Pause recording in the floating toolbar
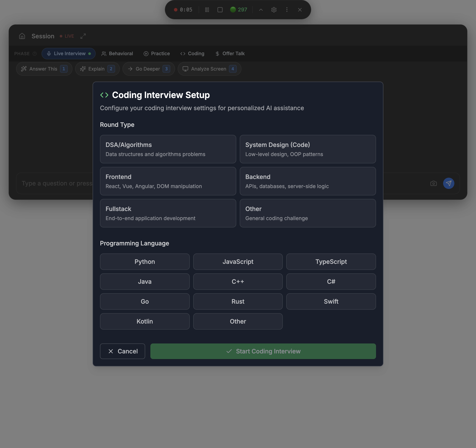 (x=207, y=10)
